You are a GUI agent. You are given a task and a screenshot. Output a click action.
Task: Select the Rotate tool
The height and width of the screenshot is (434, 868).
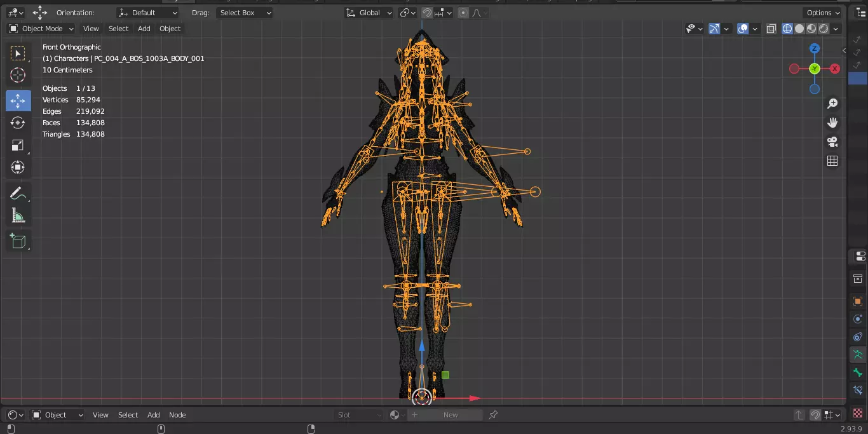(x=18, y=123)
